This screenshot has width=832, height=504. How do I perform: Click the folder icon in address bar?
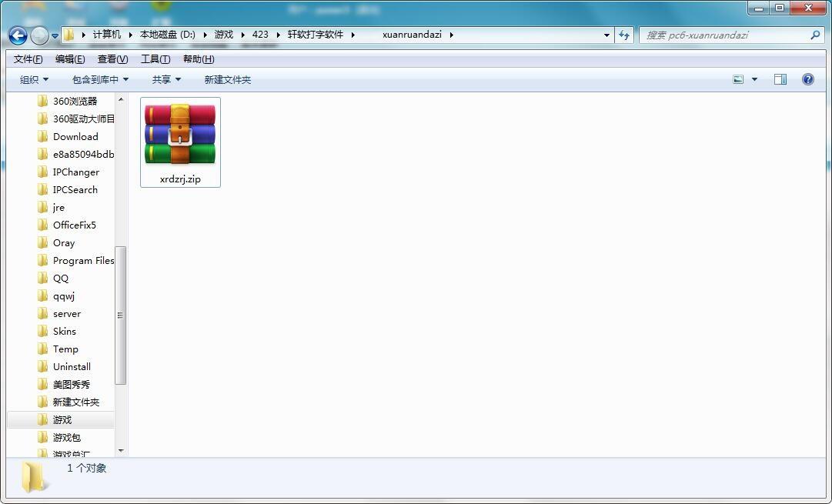click(x=69, y=35)
